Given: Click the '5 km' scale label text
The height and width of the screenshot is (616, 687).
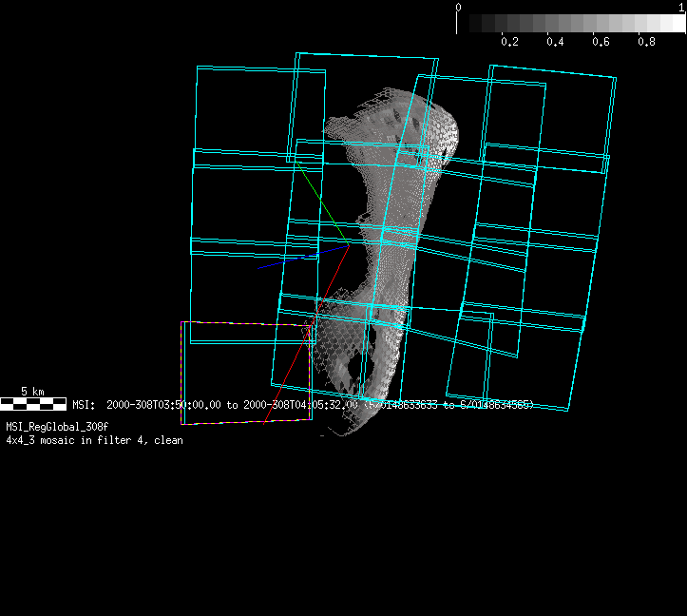Looking at the screenshot, I should tap(33, 392).
